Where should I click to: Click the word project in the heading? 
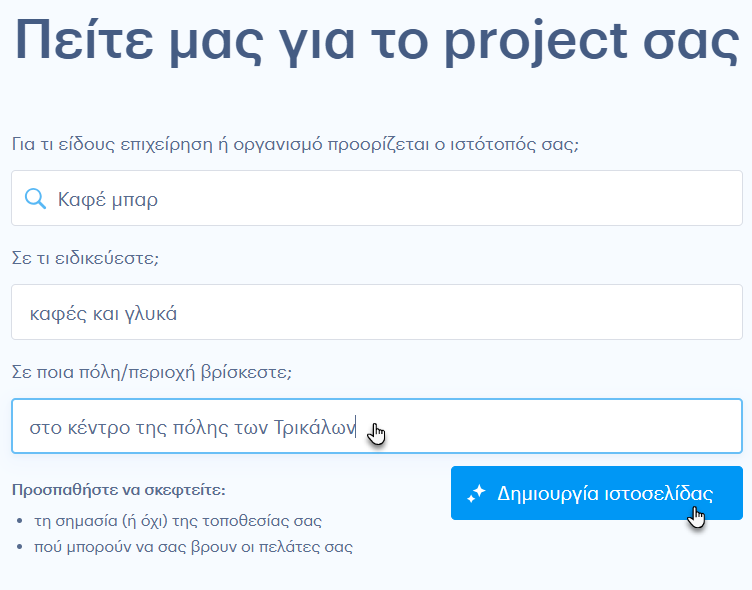pos(536,43)
